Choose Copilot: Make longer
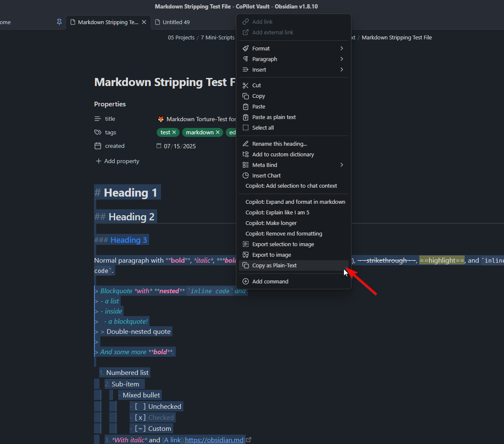 (294, 223)
